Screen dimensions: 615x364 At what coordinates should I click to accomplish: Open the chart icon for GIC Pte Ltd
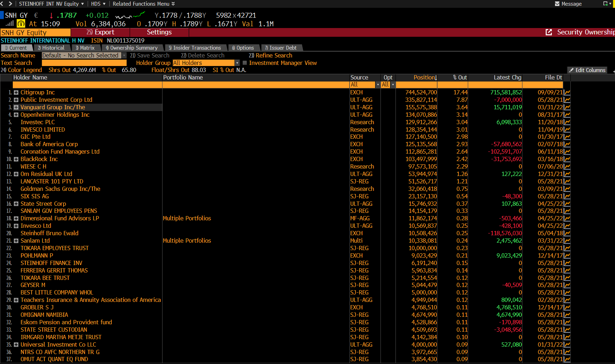pos(567,137)
